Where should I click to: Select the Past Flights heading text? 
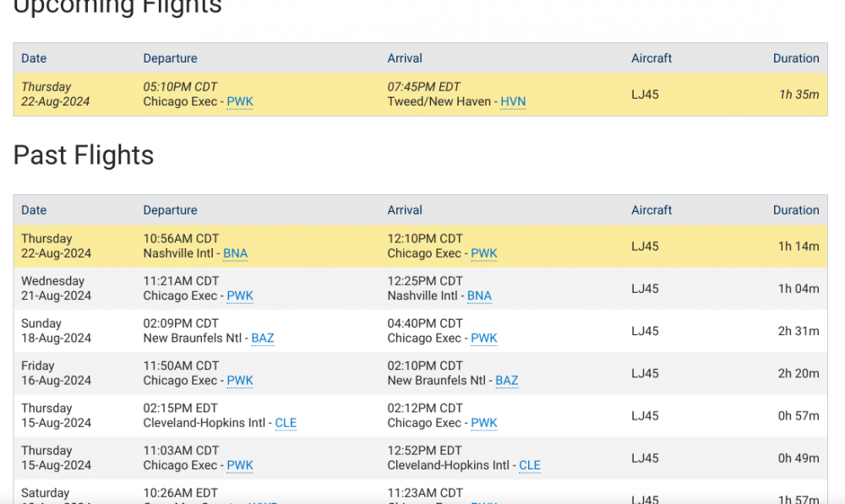[x=84, y=155]
